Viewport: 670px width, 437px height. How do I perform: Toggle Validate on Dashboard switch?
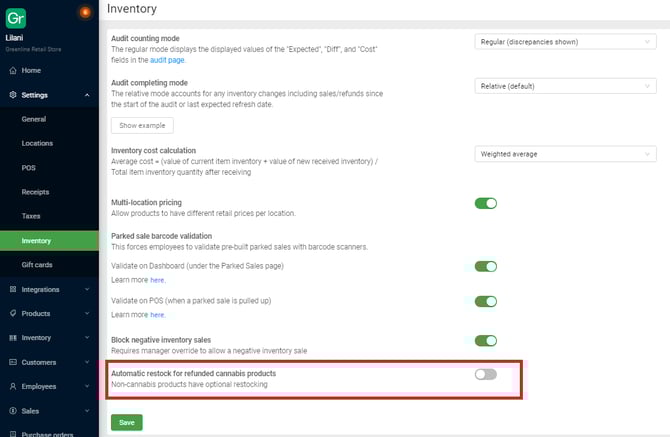point(485,266)
